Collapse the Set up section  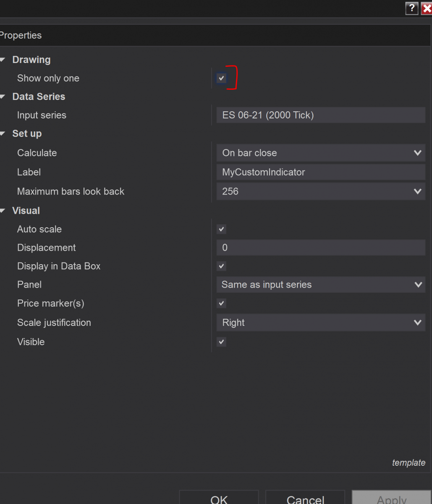[x=3, y=134]
